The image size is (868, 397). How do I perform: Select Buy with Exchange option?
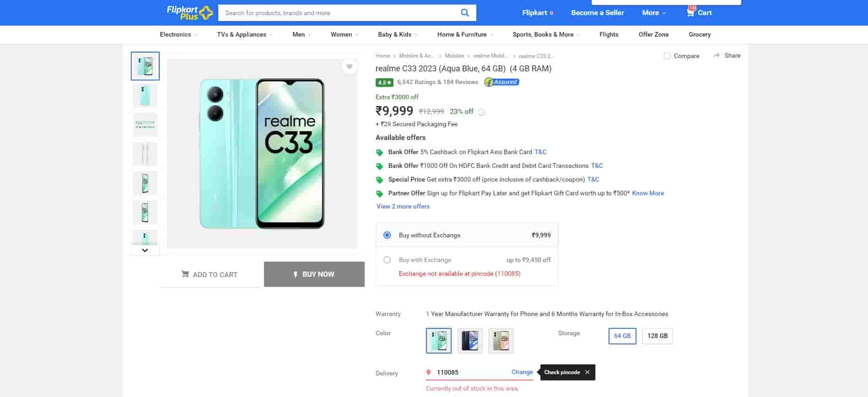point(387,260)
